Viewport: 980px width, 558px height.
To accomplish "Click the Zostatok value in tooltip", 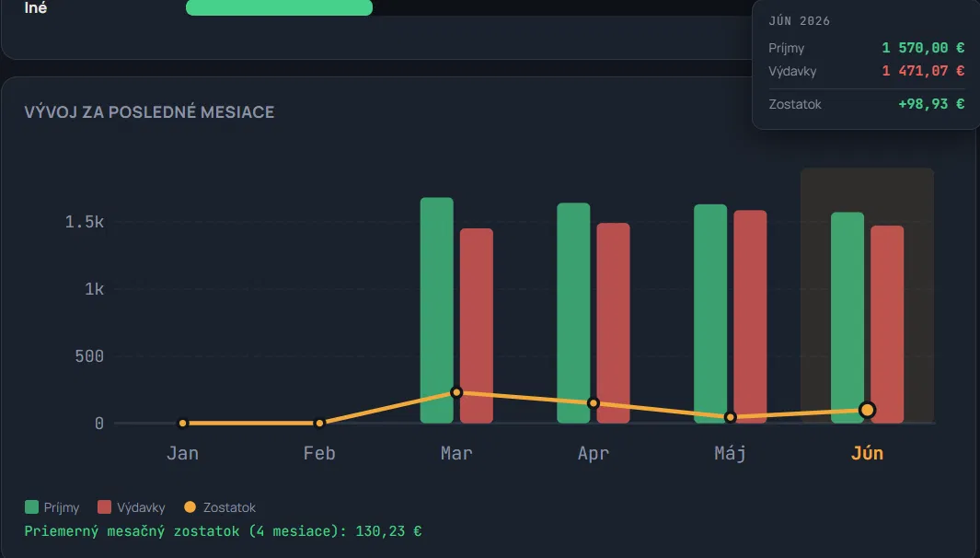I will click(930, 104).
